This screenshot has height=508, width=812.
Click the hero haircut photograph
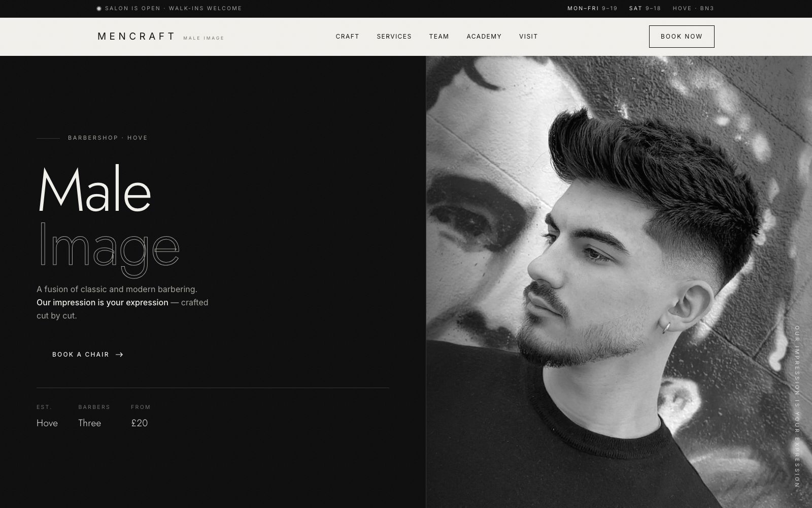click(x=619, y=282)
